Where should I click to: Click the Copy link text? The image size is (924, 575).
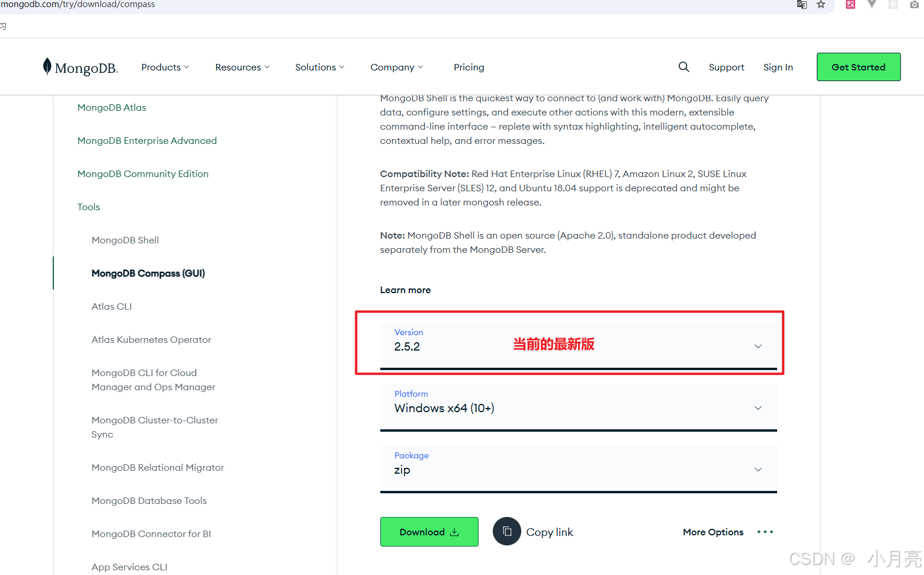tap(550, 532)
